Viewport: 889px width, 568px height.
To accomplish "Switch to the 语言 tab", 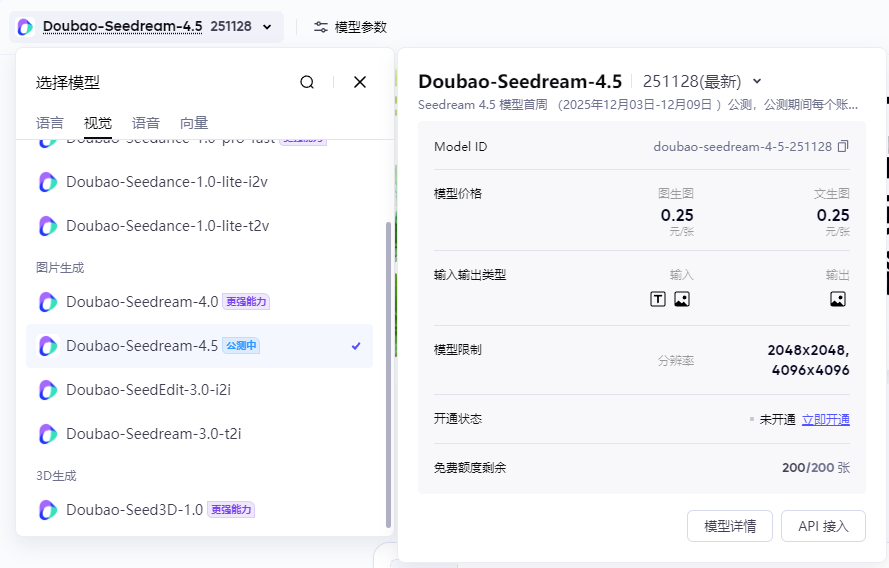I will pyautogui.click(x=50, y=123).
